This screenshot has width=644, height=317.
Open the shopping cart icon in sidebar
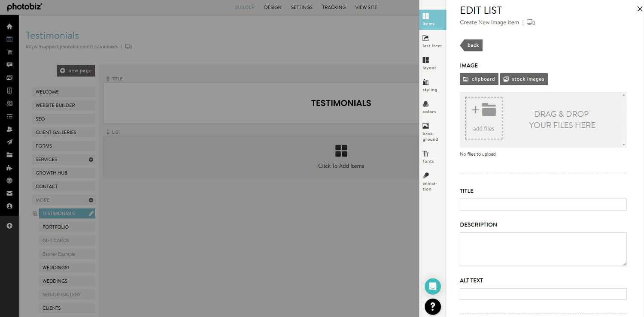coord(9,52)
